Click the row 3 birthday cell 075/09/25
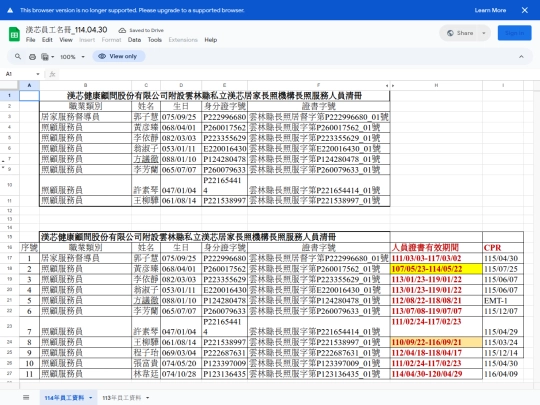 tap(181, 117)
